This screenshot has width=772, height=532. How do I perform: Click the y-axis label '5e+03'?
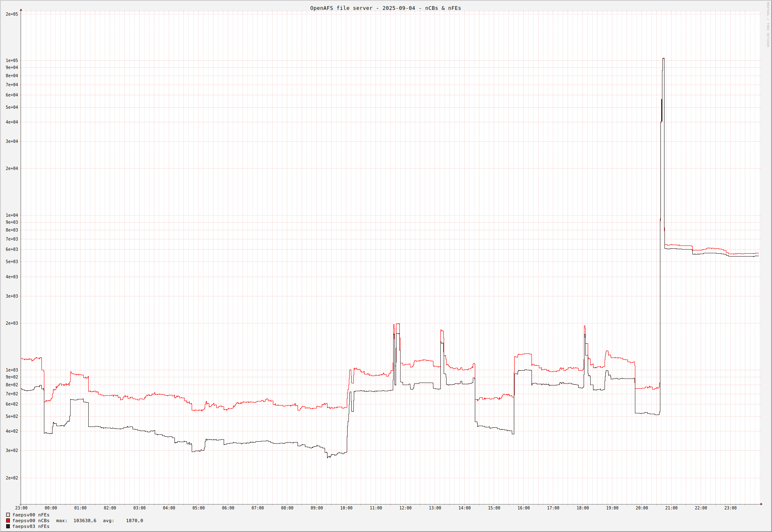pyautogui.click(x=12, y=261)
